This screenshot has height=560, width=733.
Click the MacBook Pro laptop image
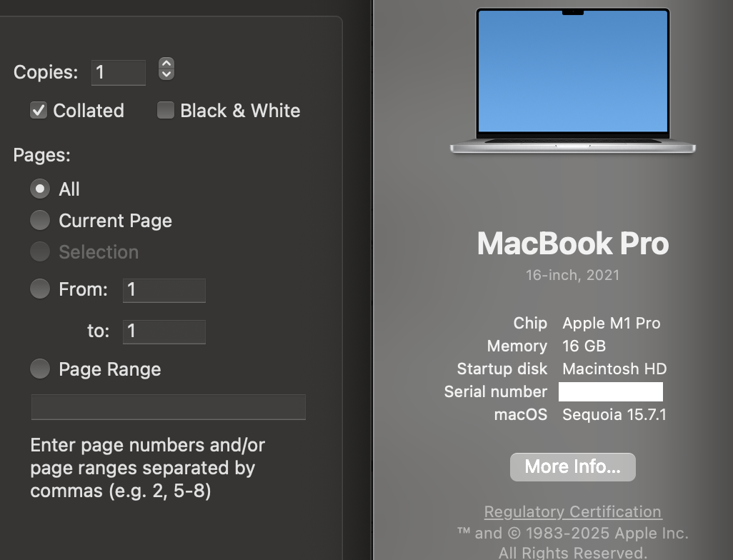click(573, 81)
